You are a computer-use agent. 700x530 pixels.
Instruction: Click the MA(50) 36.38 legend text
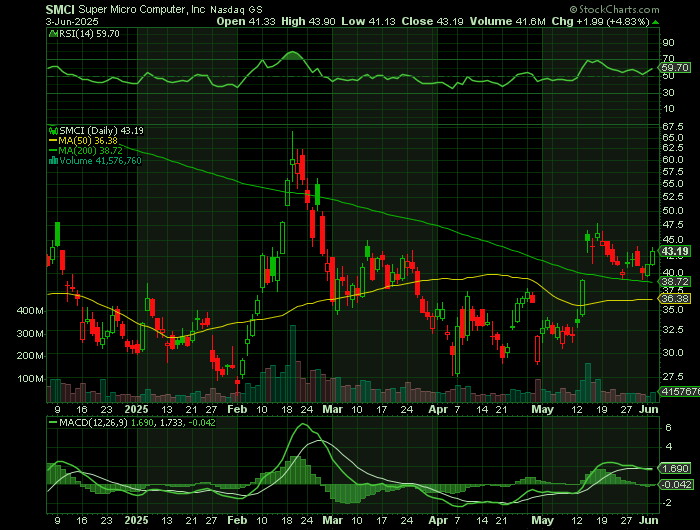pyautogui.click(x=88, y=141)
